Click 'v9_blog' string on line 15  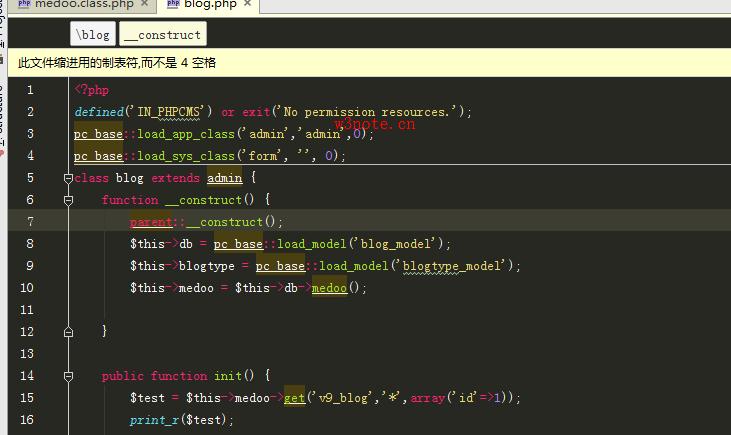tap(345, 398)
